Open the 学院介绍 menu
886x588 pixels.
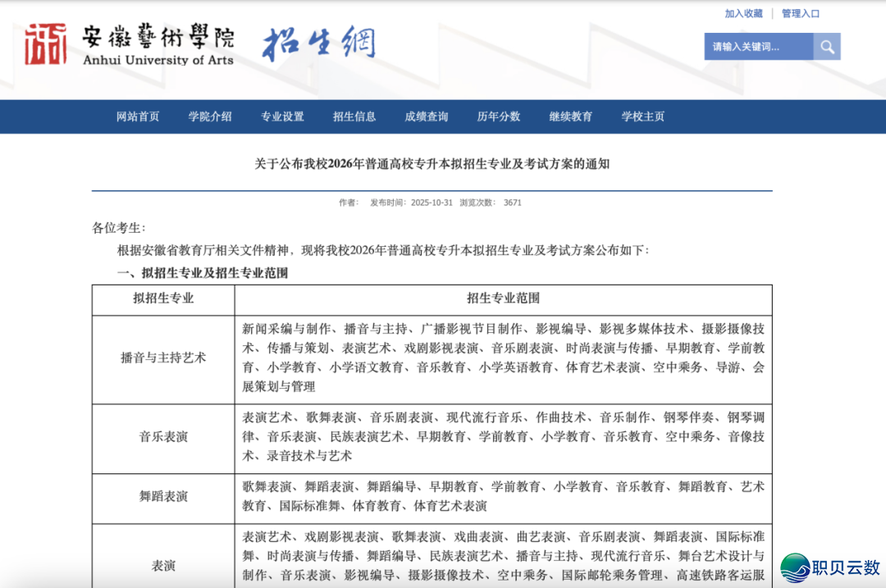coord(210,116)
